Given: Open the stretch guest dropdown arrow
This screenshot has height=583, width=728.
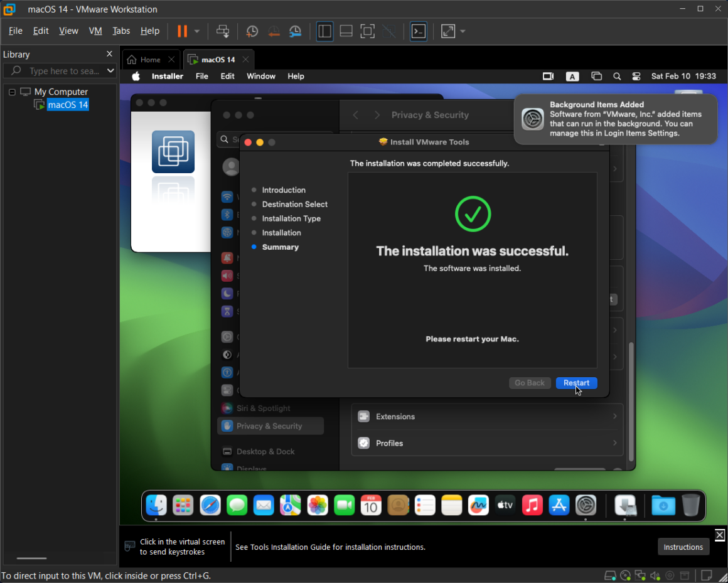Looking at the screenshot, I should click(463, 31).
